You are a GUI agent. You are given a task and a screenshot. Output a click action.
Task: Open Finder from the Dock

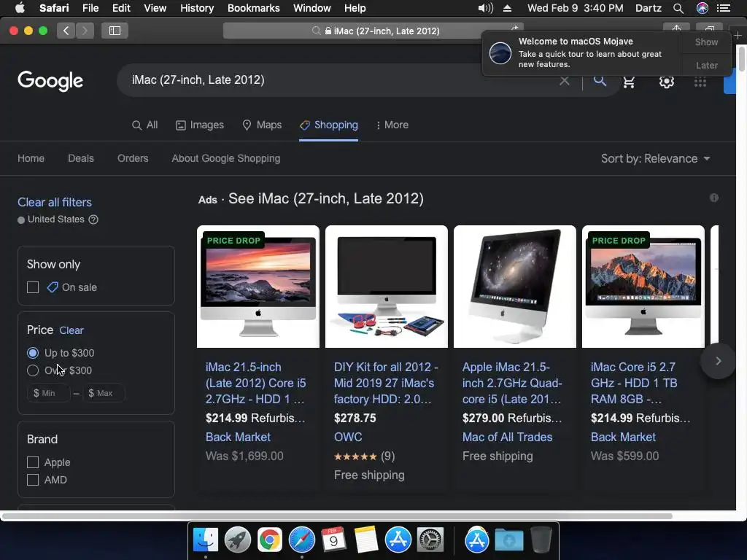coord(205,540)
